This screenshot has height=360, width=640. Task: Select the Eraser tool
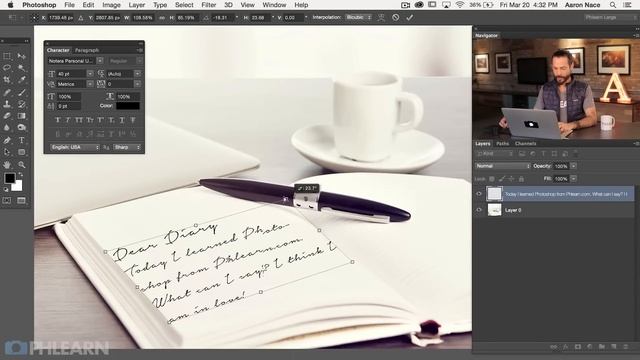pyautogui.click(x=7, y=116)
